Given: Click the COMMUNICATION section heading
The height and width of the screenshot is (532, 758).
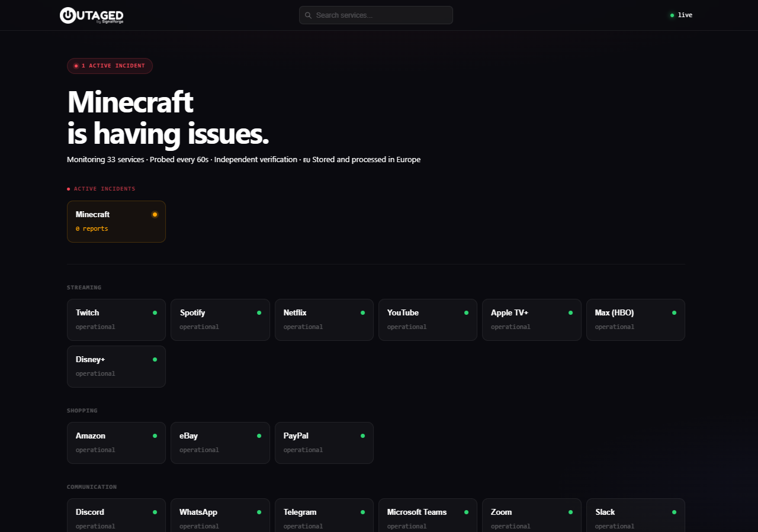Looking at the screenshot, I should click(92, 486).
